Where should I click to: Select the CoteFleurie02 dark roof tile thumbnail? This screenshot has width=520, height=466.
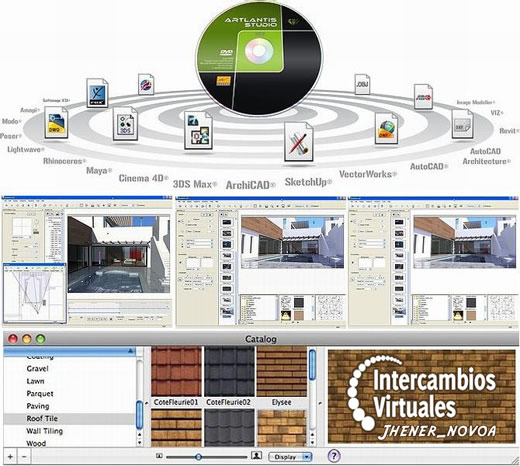click(229, 371)
